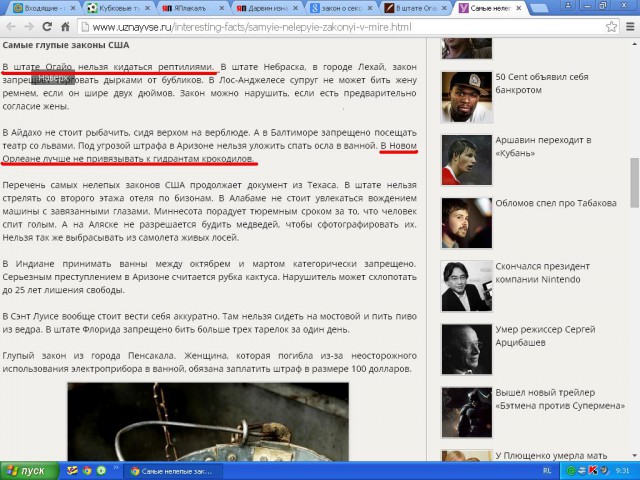Open the Бэтмена против Супермена trailer link
The image size is (640, 480).
point(560,399)
